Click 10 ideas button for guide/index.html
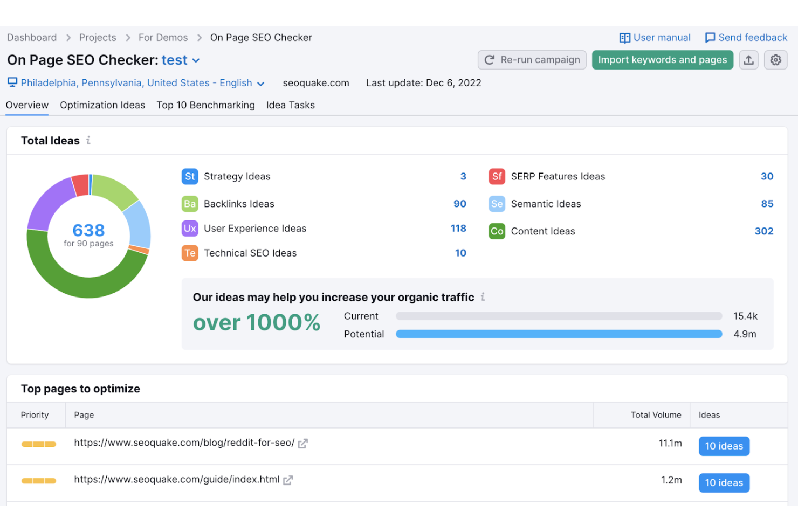This screenshot has height=532, width=798. click(x=724, y=483)
